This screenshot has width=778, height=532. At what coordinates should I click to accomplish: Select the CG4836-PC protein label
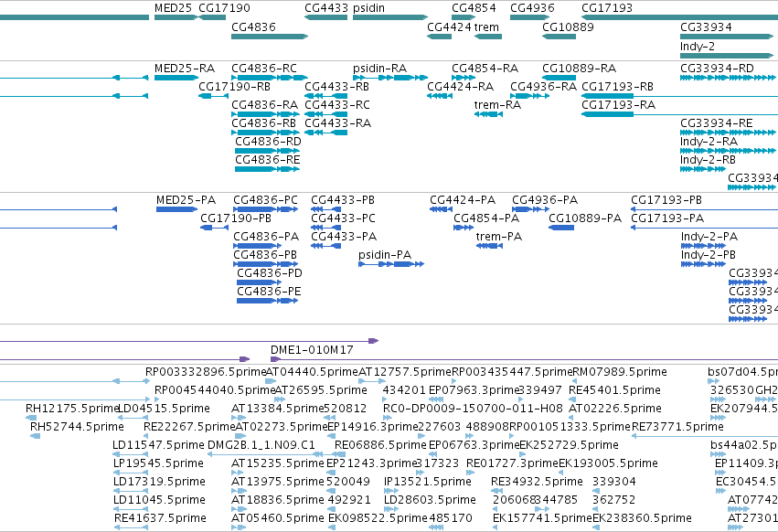point(265,200)
